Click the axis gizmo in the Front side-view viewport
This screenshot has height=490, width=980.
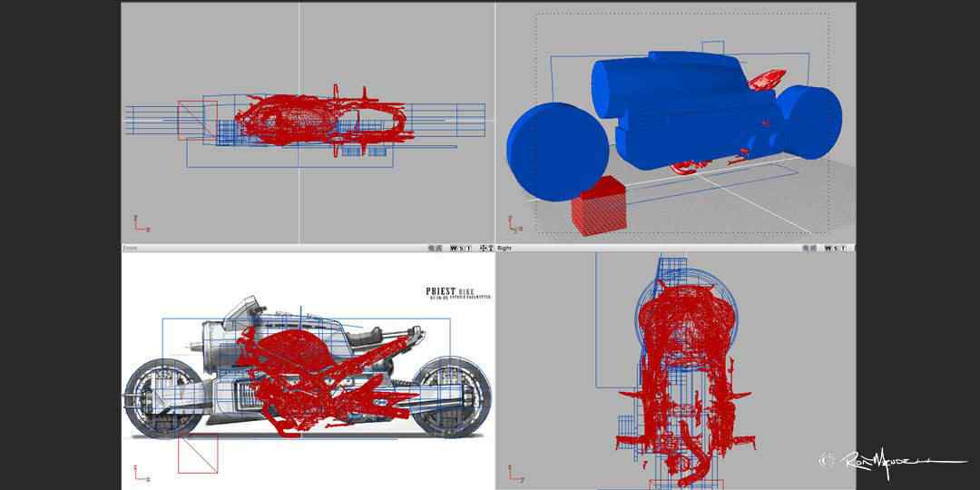pos(141,473)
